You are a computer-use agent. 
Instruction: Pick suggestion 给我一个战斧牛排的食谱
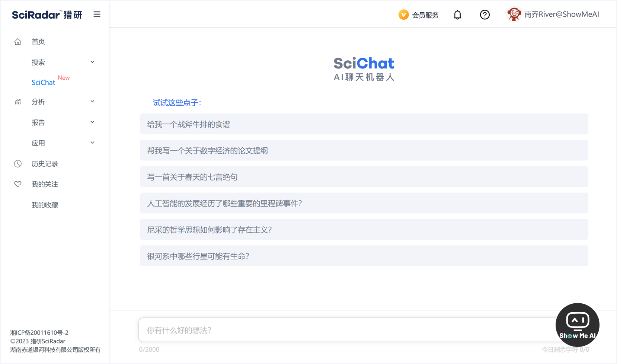pos(364,124)
